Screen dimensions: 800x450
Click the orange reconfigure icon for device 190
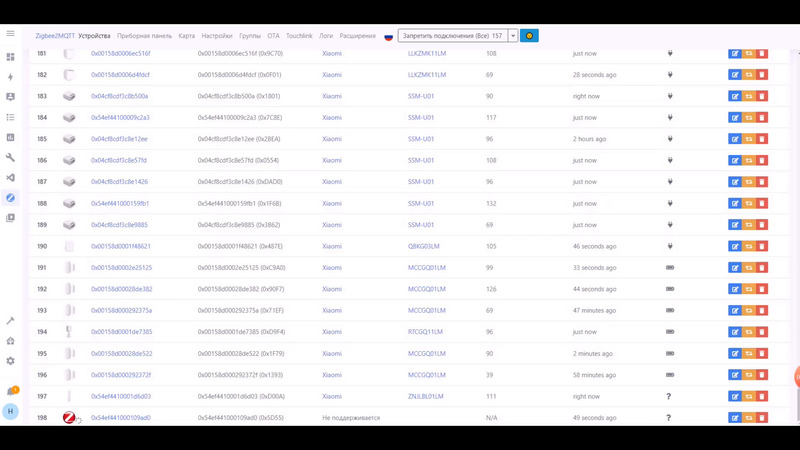click(x=748, y=246)
